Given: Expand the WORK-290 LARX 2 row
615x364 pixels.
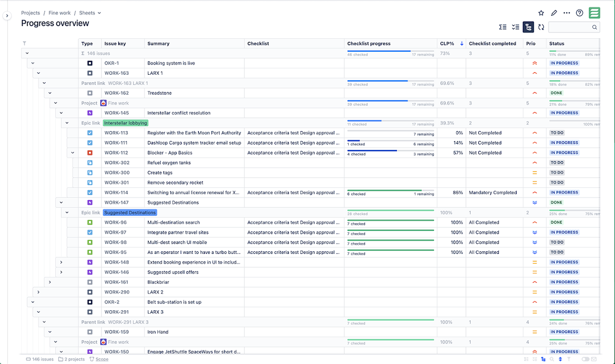Looking at the screenshot, I should coord(38,292).
